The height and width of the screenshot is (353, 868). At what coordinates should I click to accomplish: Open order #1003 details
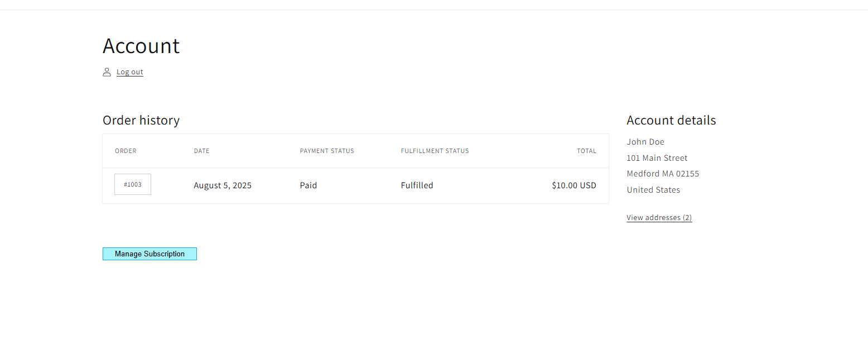click(133, 184)
